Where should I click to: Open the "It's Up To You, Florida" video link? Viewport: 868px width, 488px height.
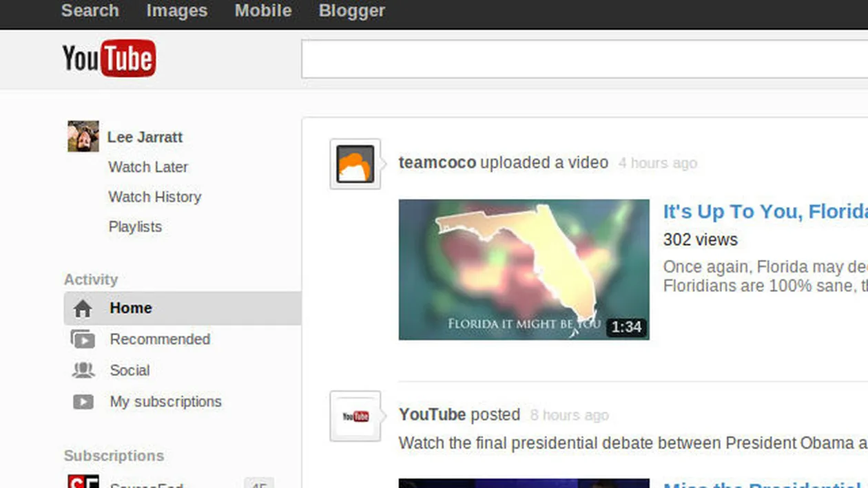click(758, 212)
